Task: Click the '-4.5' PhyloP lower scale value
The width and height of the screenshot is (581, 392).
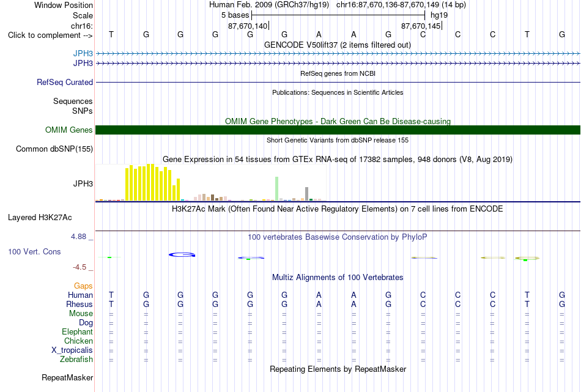Action: point(80,267)
